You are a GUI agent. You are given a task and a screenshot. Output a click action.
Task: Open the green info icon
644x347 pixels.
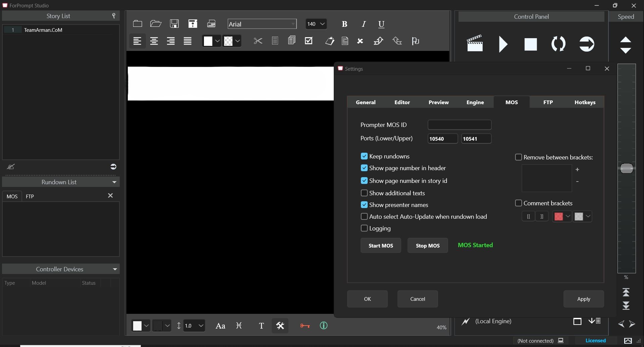[x=324, y=326]
